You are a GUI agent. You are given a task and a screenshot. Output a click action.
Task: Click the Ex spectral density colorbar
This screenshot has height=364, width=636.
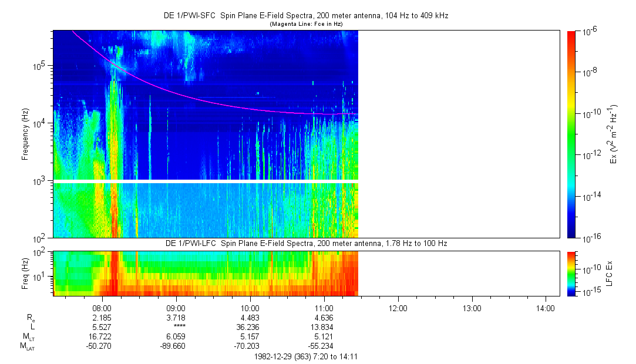[572, 134]
